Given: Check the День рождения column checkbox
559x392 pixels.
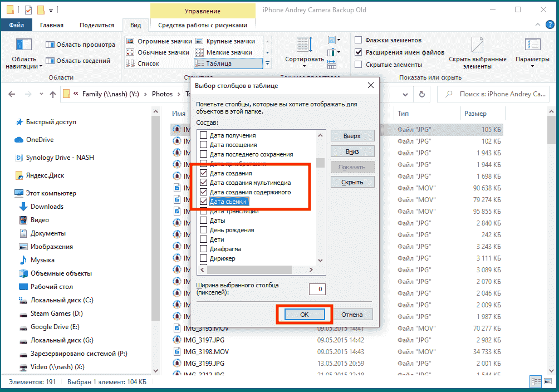Looking at the screenshot, I should pyautogui.click(x=204, y=230).
